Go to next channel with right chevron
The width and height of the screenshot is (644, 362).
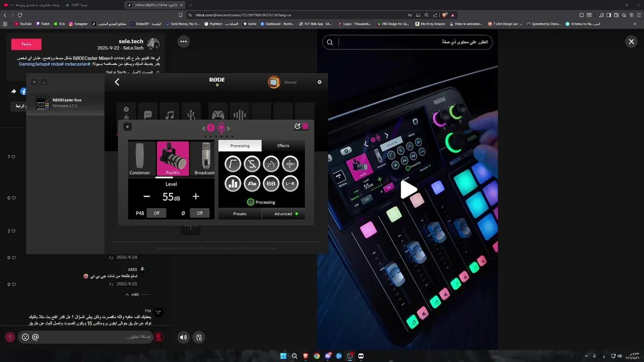tap(228, 128)
